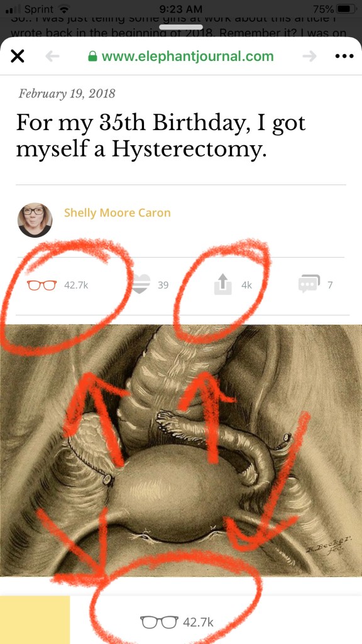Tap the February 19, 2018 date
This screenshot has width=362, height=644.
pos(67,94)
